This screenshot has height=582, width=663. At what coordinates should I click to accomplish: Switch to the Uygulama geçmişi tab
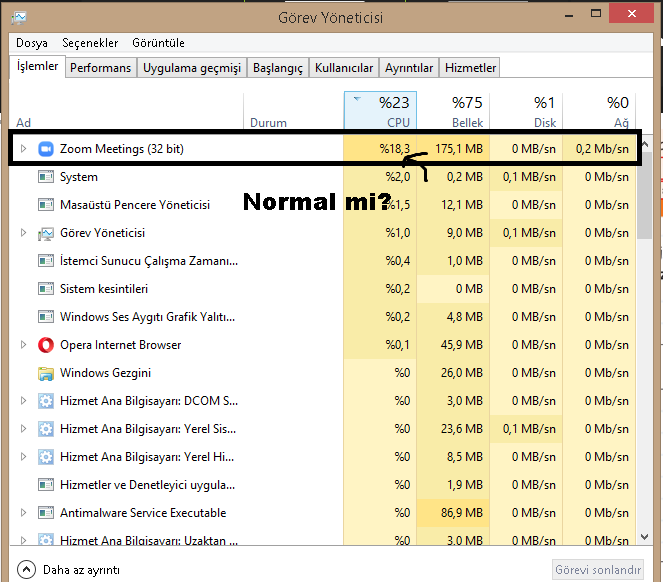click(x=192, y=68)
